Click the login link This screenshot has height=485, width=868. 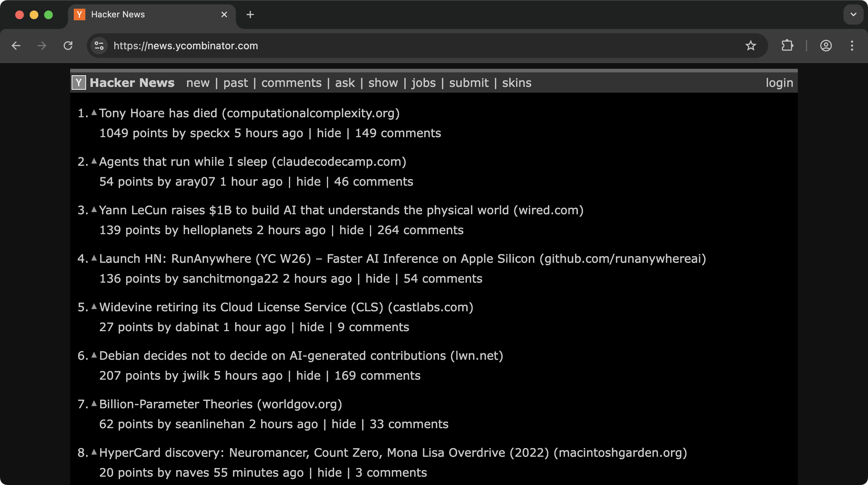[x=779, y=83]
